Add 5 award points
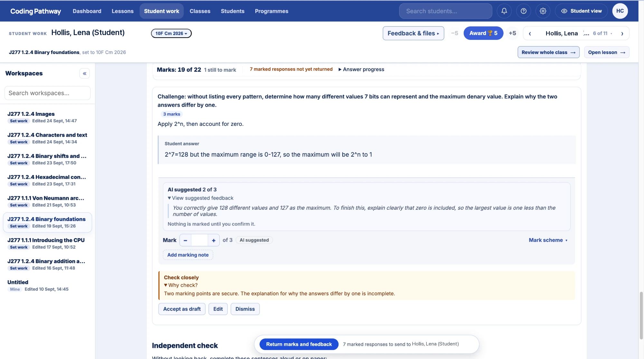This screenshot has height=359, width=644. click(512, 33)
